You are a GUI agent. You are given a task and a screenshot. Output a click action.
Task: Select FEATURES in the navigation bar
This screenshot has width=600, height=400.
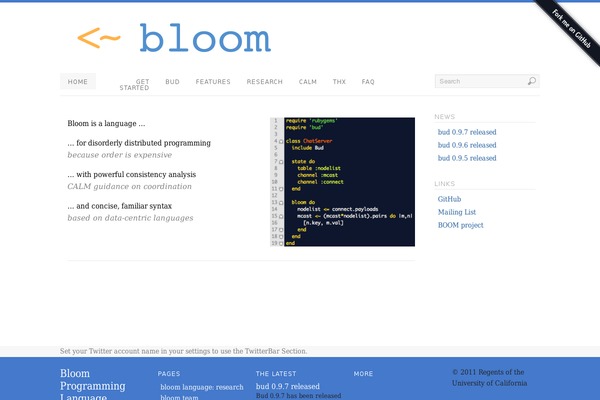click(213, 82)
